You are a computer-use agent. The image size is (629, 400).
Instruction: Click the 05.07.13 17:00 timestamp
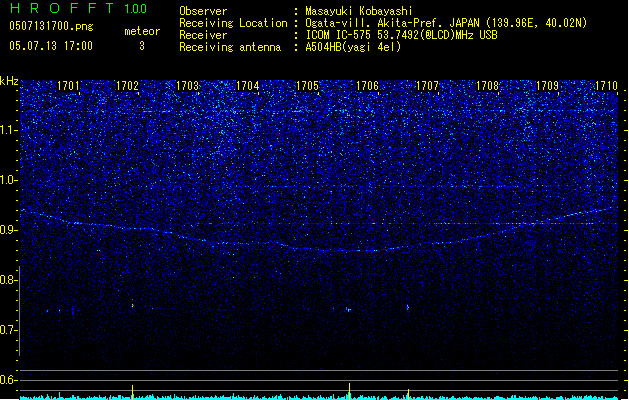coord(50,46)
